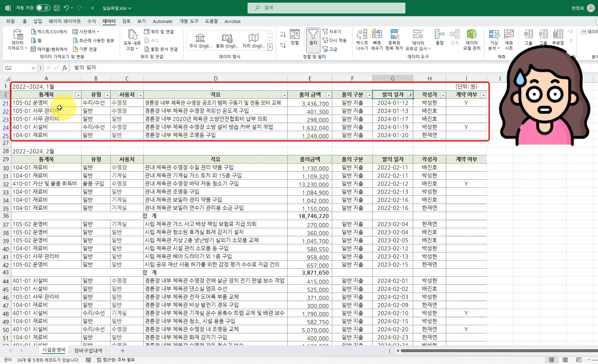Viewport: 598px width, 364px height.
Task: Toggle the AutoSave (자동 저장) switch
Action: coord(43,8)
